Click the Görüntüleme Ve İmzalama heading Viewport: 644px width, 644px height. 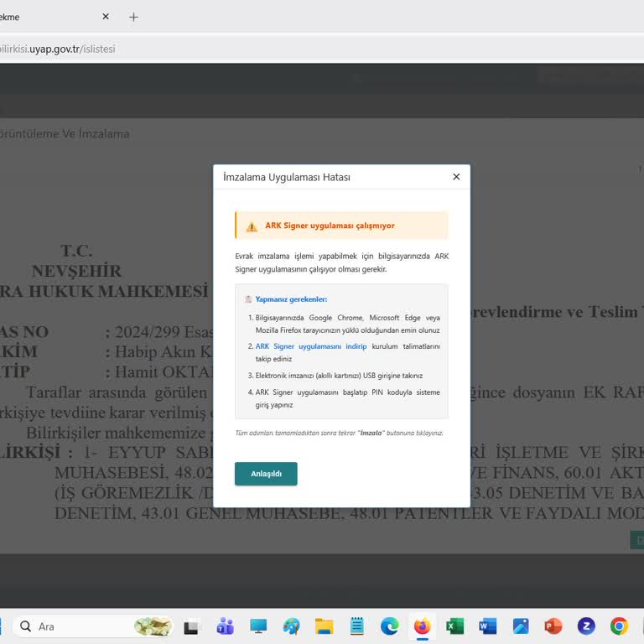(x=64, y=134)
